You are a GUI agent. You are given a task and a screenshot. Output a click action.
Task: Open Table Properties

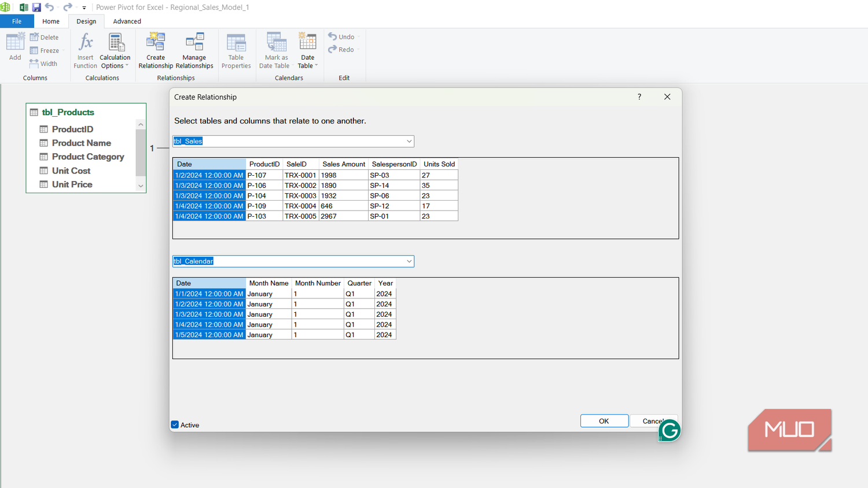point(236,51)
